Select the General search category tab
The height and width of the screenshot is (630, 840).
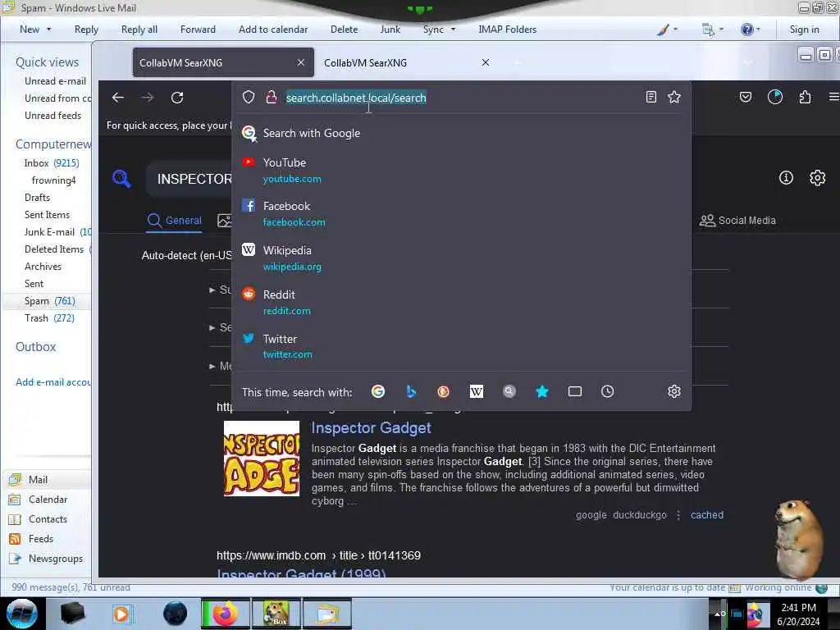pyautogui.click(x=175, y=220)
